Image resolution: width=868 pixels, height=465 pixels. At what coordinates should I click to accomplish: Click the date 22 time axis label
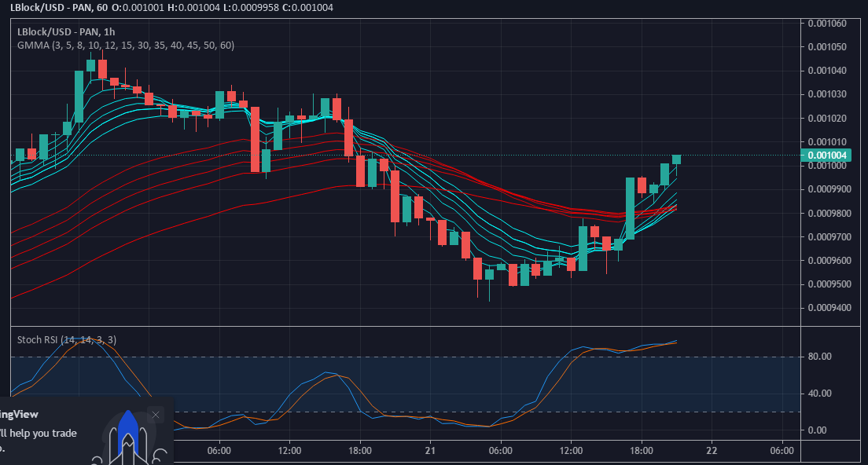click(712, 451)
